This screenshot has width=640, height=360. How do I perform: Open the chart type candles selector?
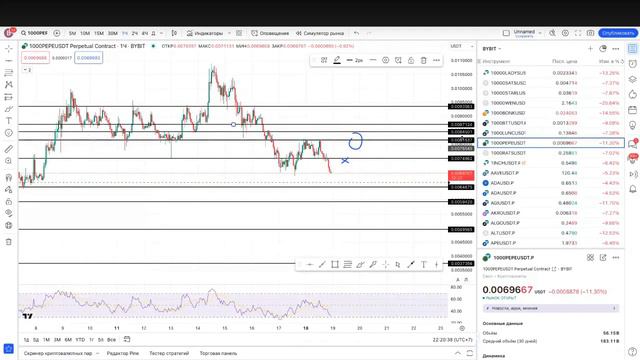174,33
